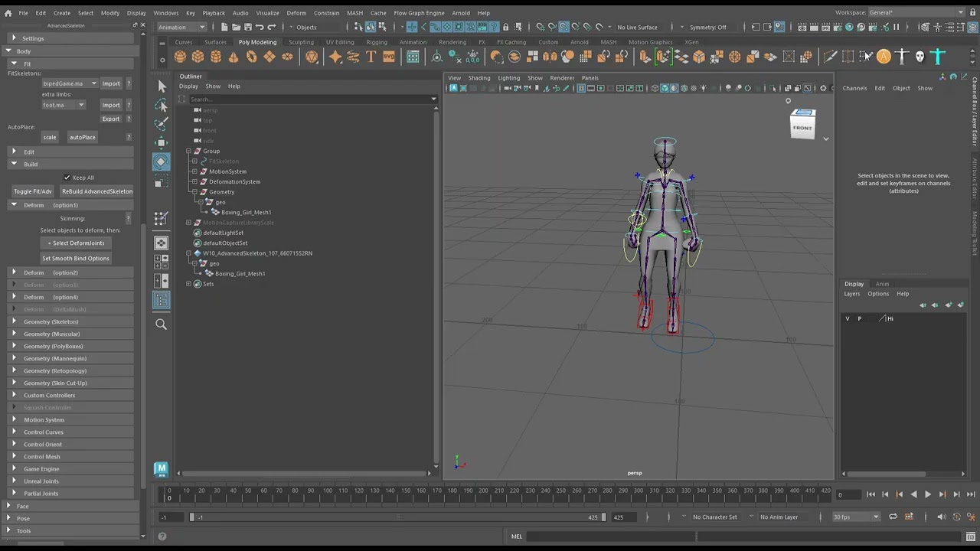Open the foot.ma extra limbs dropdown

64,105
